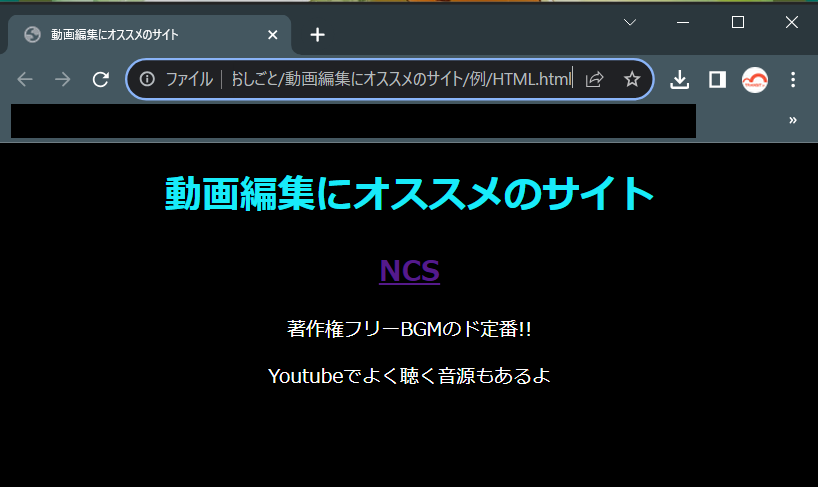Open the NCS hyperlink

[x=409, y=271]
